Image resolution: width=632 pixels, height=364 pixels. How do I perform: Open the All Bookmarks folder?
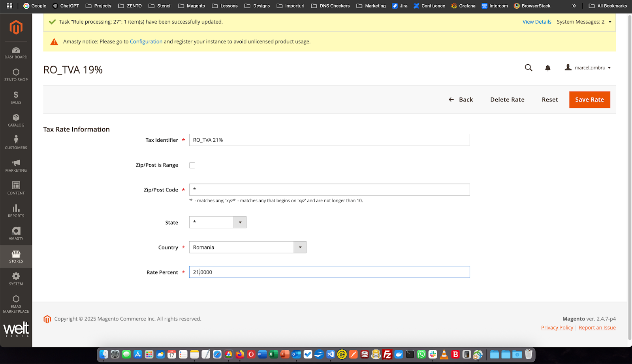[x=608, y=6]
